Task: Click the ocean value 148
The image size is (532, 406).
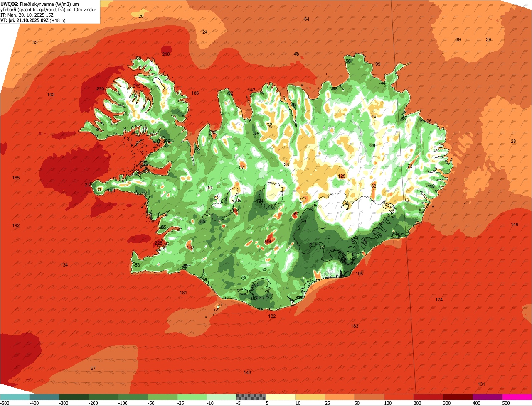Action: [x=515, y=225]
